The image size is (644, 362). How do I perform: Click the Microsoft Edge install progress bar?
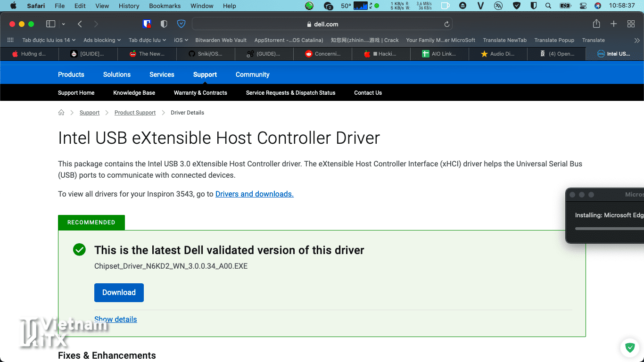(x=609, y=229)
